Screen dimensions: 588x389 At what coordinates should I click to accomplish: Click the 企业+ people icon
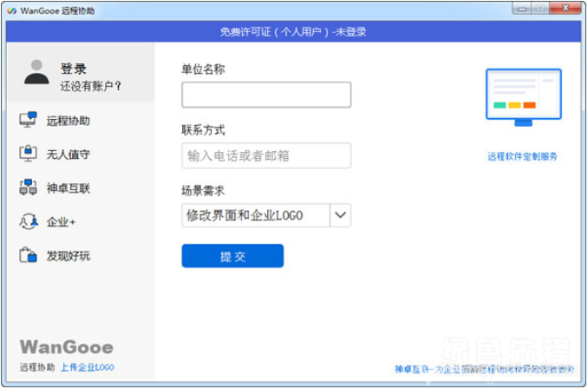pos(29,221)
